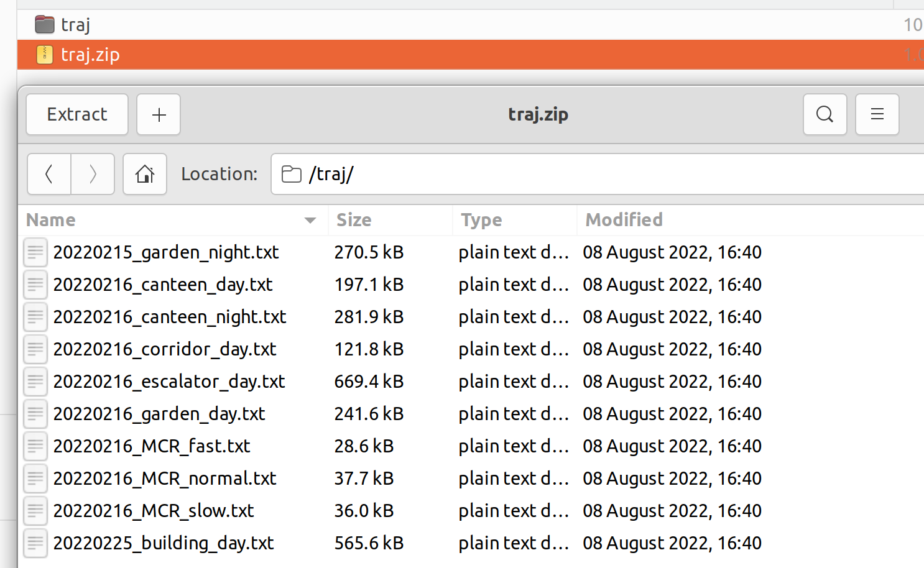Click the sort arrow on the Name column
The width and height of the screenshot is (924, 568).
309,220
